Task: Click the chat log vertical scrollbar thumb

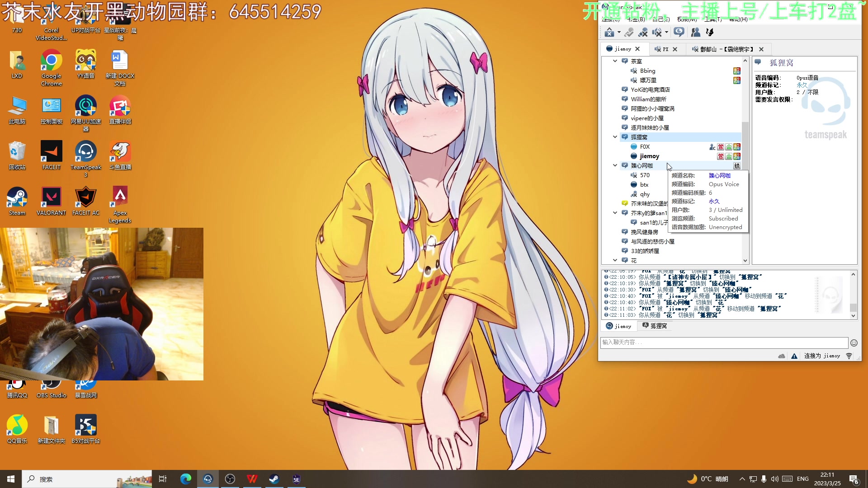Action: [853, 308]
